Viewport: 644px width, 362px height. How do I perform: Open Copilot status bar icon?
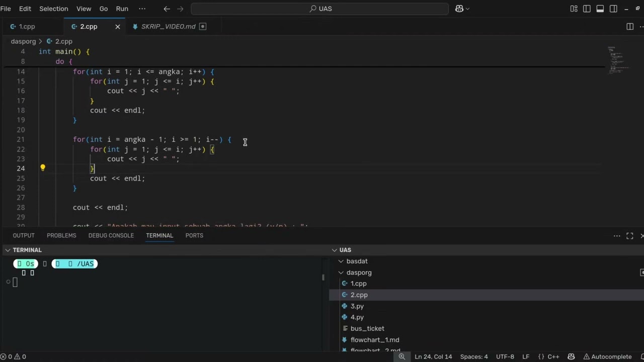tap(571, 356)
